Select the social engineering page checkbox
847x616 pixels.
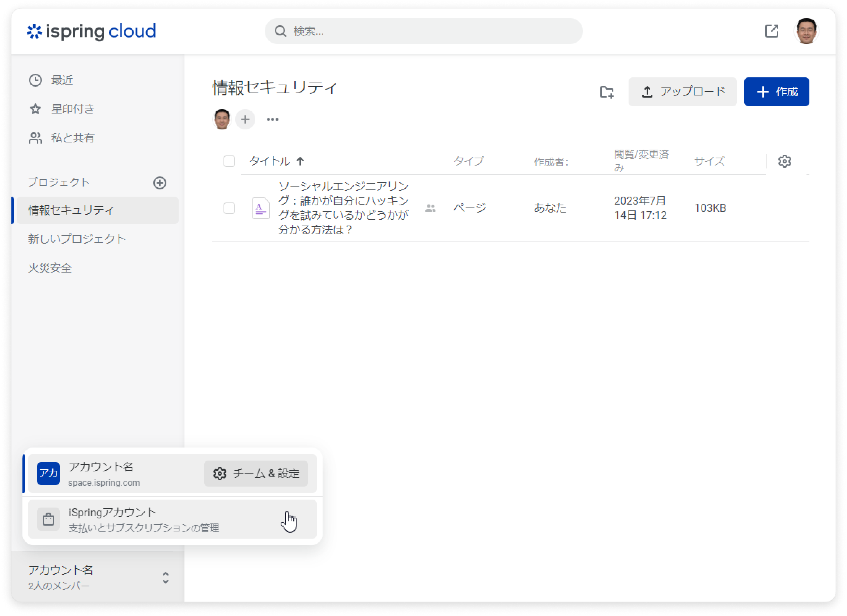point(229,208)
